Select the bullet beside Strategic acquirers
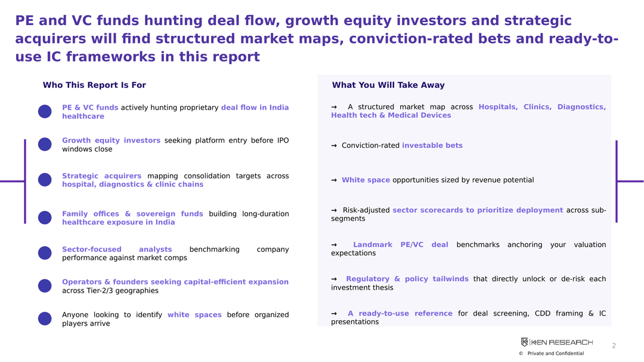644x362 pixels. [x=45, y=180]
